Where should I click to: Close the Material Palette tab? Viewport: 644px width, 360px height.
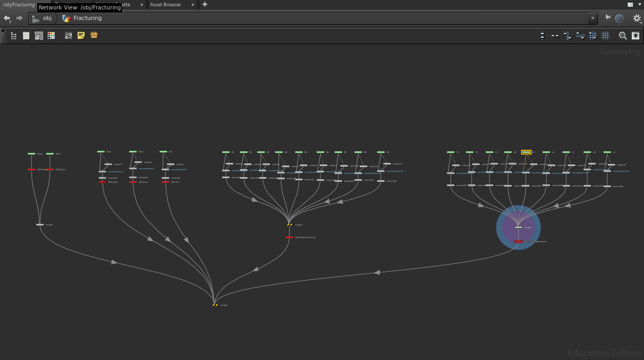[x=141, y=5]
